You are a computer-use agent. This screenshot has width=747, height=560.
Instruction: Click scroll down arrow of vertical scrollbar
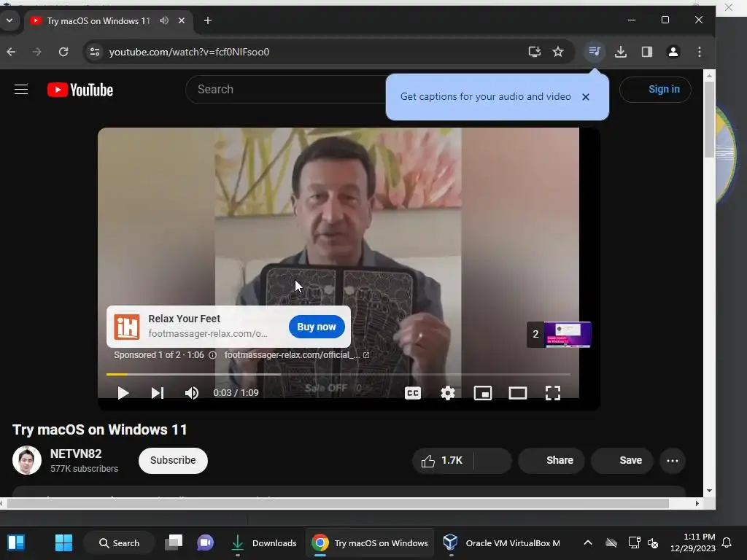(709, 491)
